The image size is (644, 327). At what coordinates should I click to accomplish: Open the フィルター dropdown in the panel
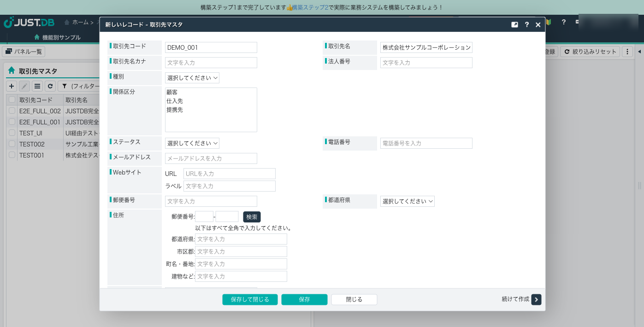(x=79, y=86)
